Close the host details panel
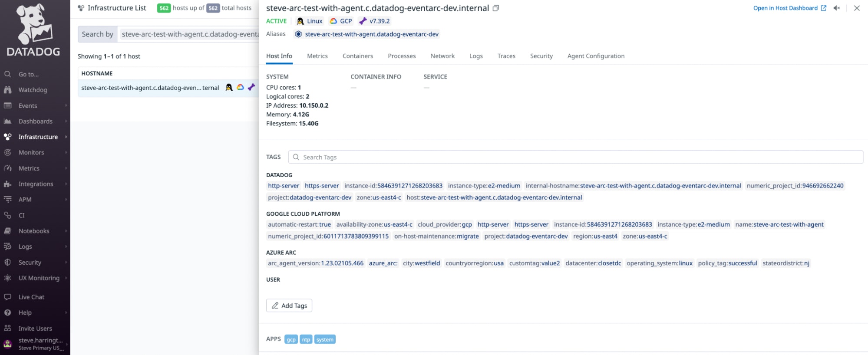 coord(856,8)
